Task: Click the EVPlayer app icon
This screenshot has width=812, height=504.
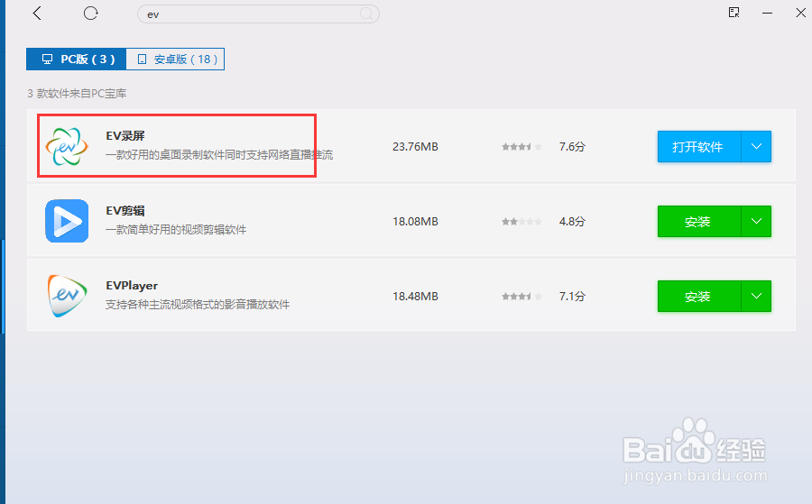Action: [67, 296]
